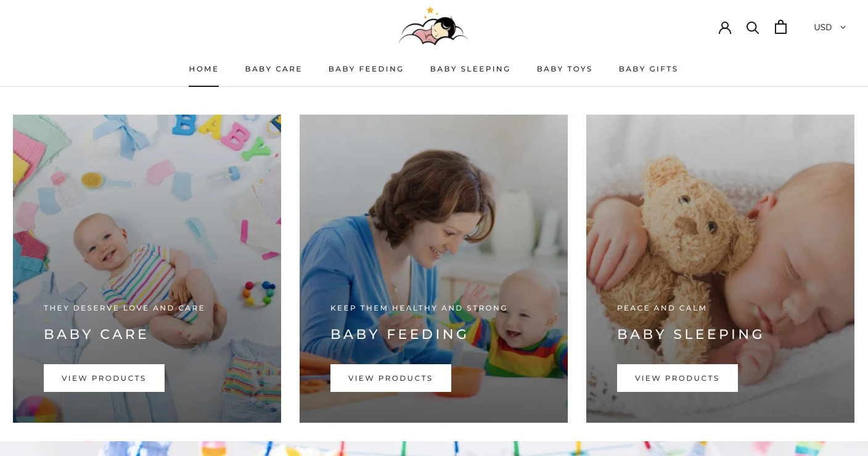Select Baby Sleeping in the navigation bar

point(470,69)
